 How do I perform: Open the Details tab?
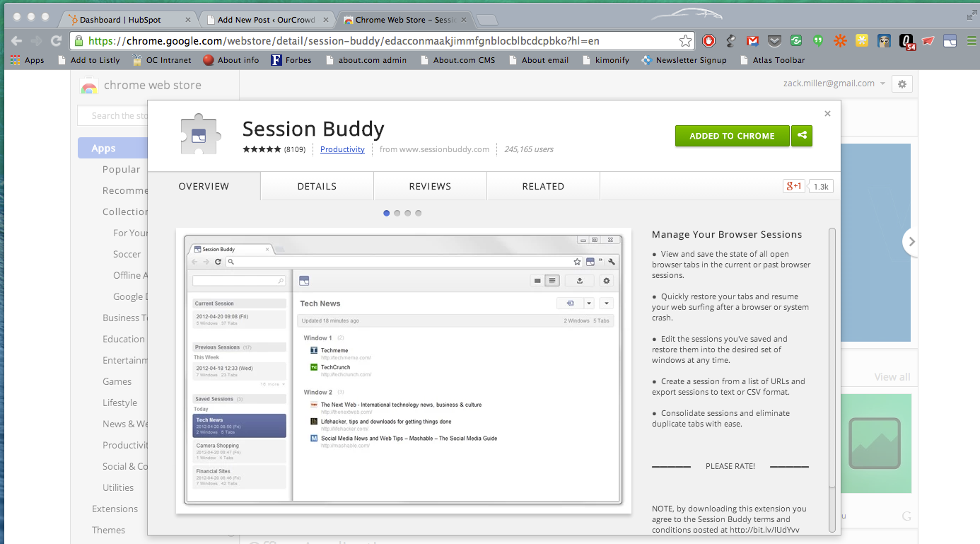tap(317, 187)
